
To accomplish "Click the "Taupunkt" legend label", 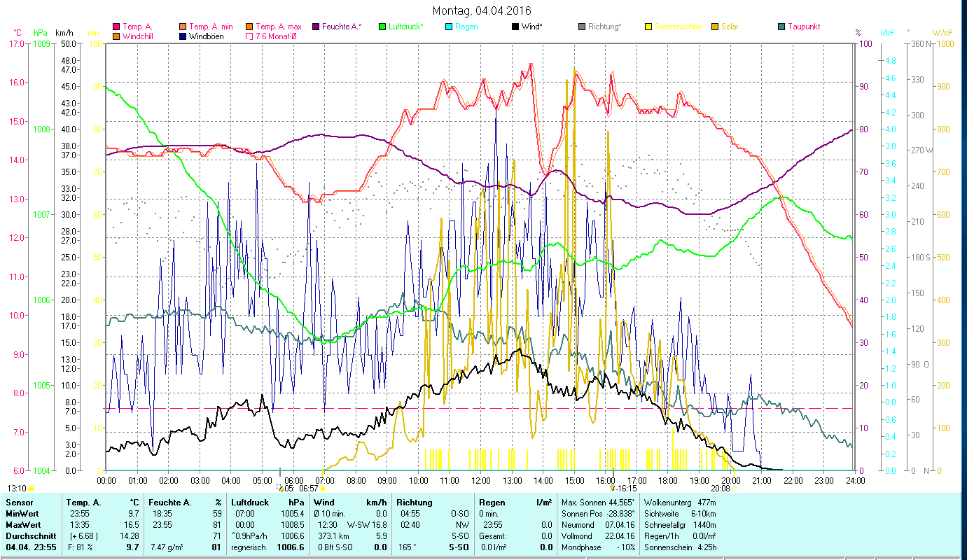I will (x=804, y=27).
